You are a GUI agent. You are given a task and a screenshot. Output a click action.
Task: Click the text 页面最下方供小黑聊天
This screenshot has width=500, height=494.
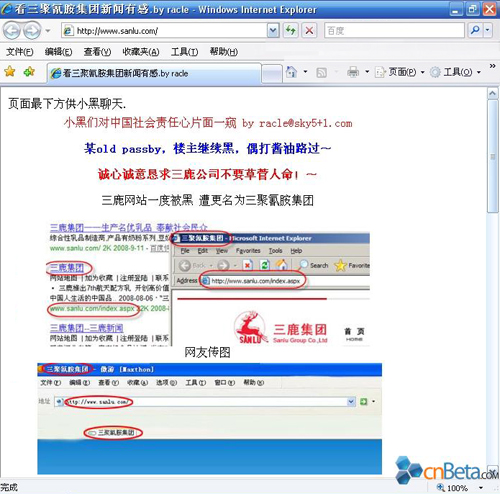click(67, 104)
